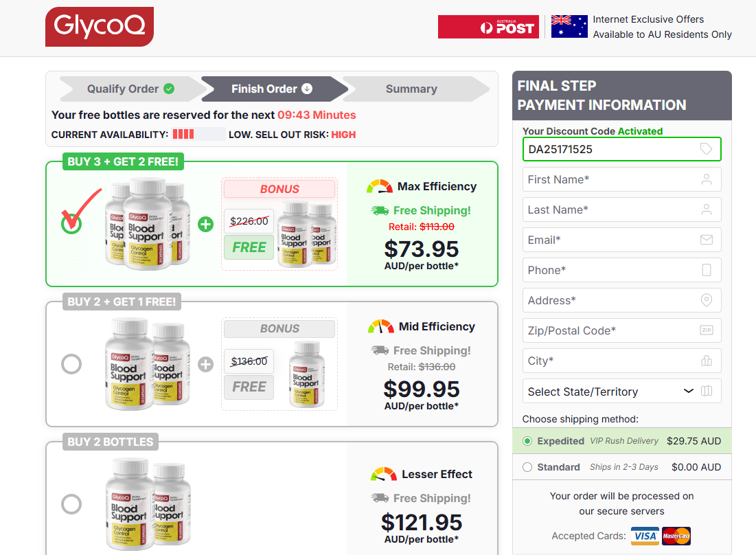Click the Visa card icon
Viewport: 756px width, 555px height.
645,536
